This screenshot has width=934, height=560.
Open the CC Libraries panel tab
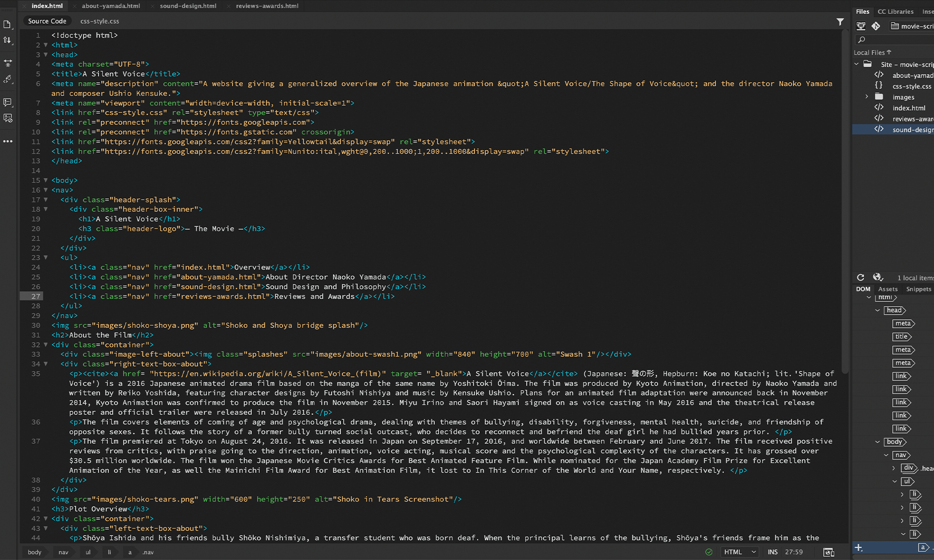click(895, 12)
